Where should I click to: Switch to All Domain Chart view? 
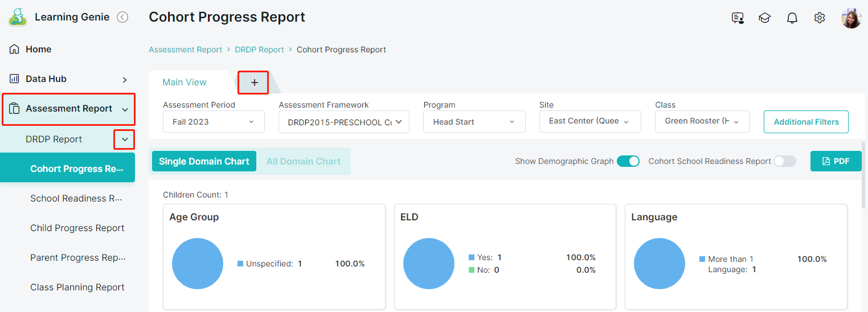click(303, 161)
